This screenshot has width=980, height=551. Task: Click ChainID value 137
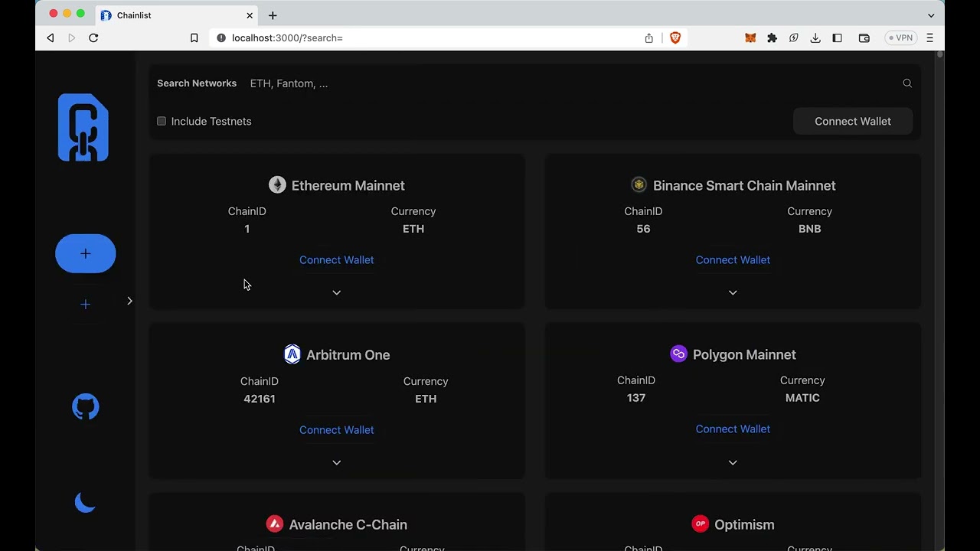coord(636,398)
